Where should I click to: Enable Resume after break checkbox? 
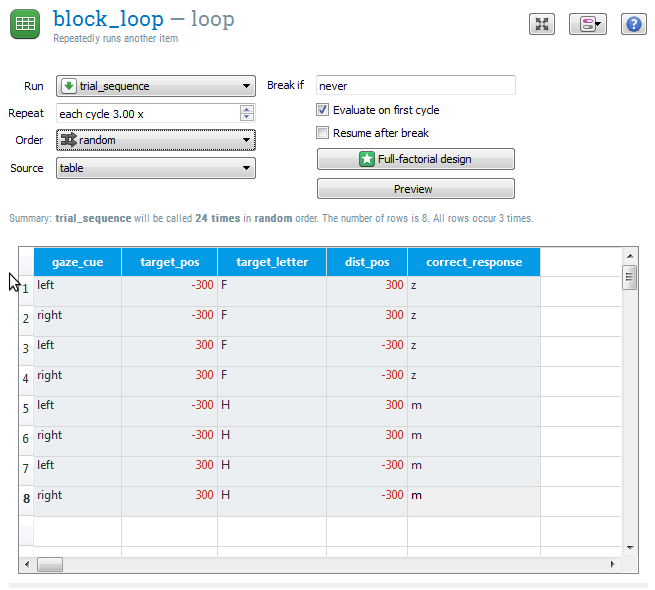[x=323, y=133]
